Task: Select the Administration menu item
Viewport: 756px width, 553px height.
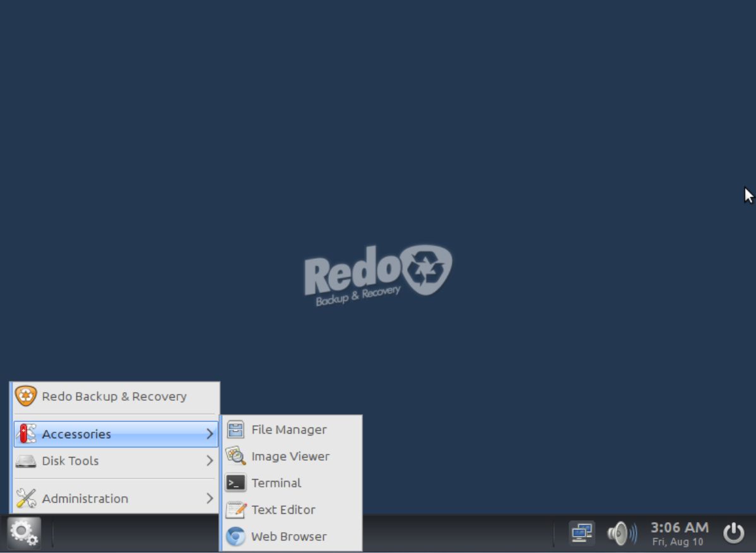Action: click(x=115, y=499)
